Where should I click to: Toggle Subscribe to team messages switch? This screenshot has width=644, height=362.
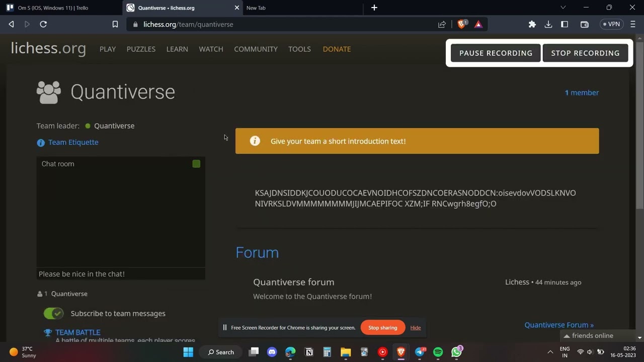click(53, 313)
